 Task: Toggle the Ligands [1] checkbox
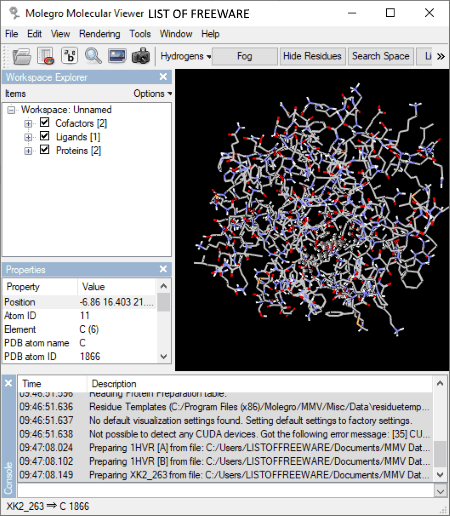point(44,136)
